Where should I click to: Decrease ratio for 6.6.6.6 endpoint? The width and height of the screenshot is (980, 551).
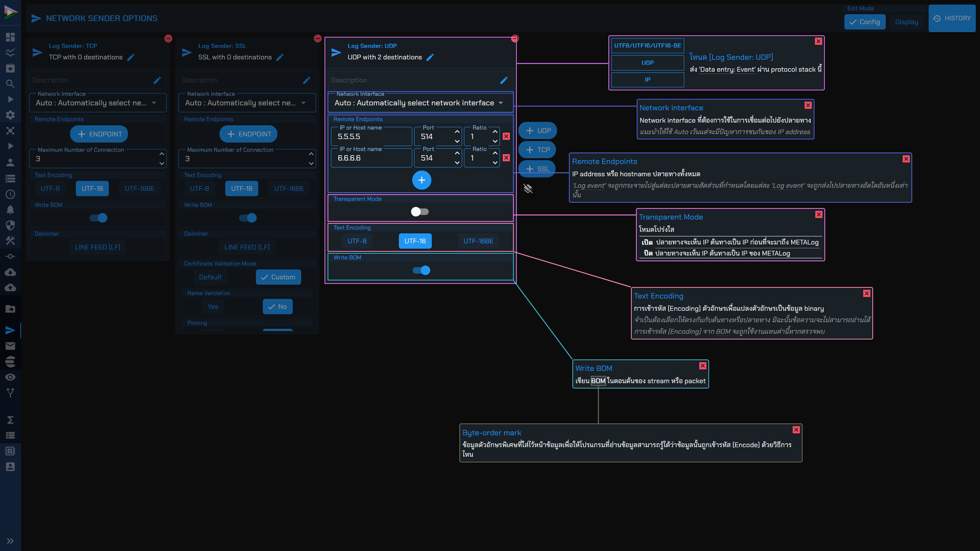[x=495, y=163]
